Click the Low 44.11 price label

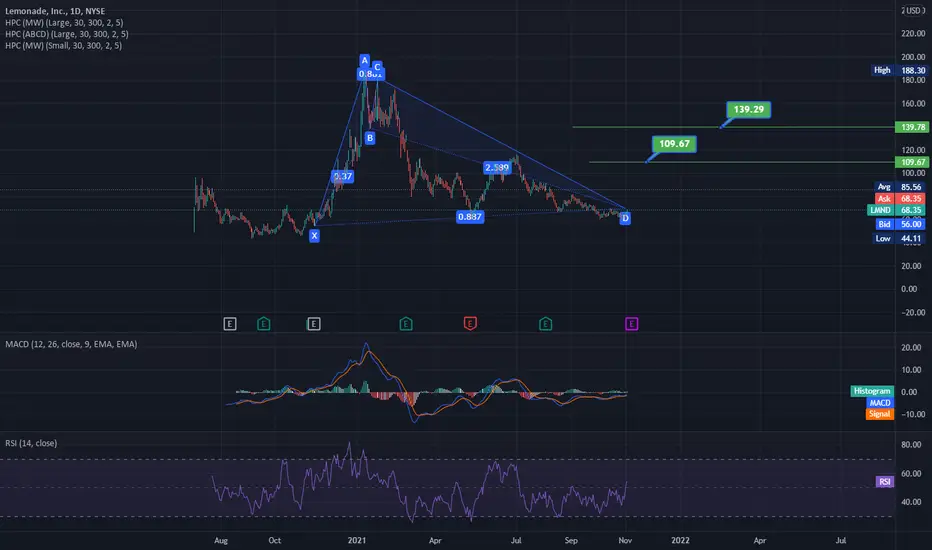pos(899,238)
